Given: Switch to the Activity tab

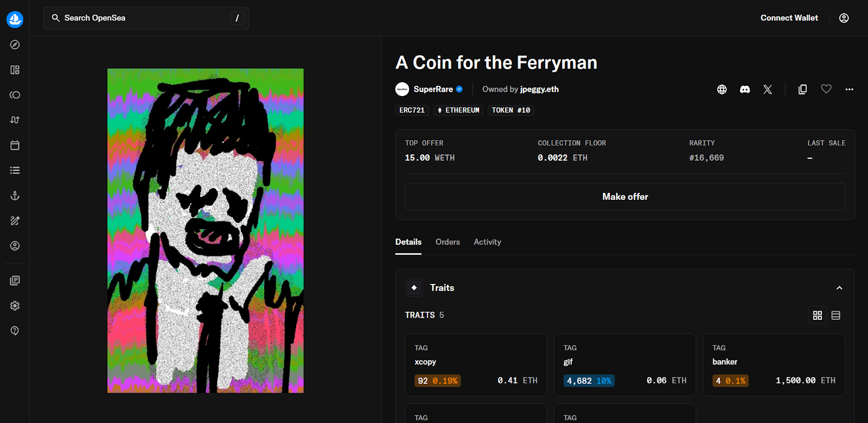Looking at the screenshot, I should [x=487, y=242].
